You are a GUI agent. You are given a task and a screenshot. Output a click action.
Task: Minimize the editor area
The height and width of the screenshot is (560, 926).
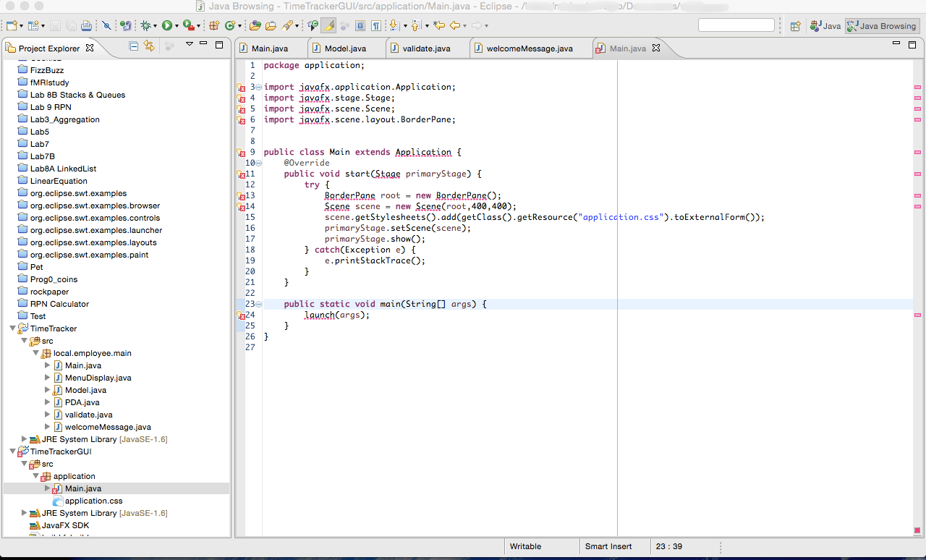pyautogui.click(x=896, y=44)
